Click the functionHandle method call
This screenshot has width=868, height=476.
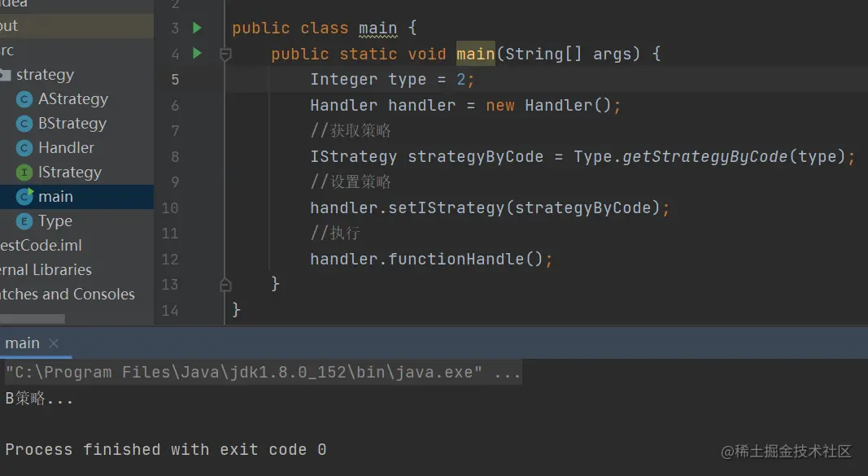[x=456, y=259]
